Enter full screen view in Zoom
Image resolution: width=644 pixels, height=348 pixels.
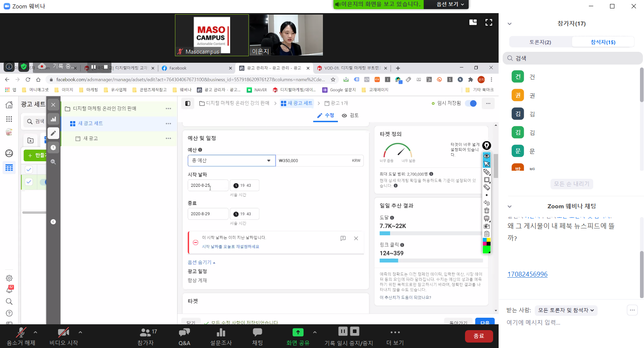[x=488, y=23]
